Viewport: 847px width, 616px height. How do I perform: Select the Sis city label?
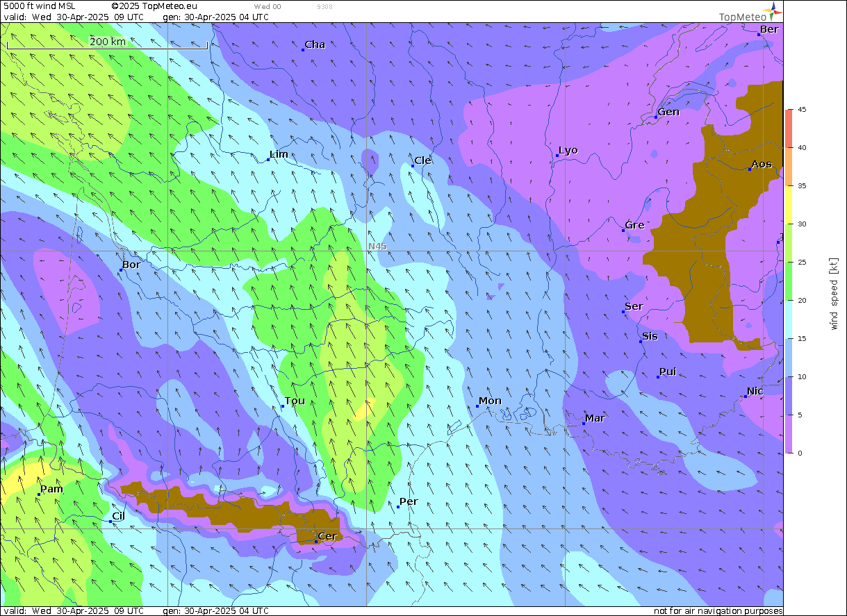coord(650,336)
